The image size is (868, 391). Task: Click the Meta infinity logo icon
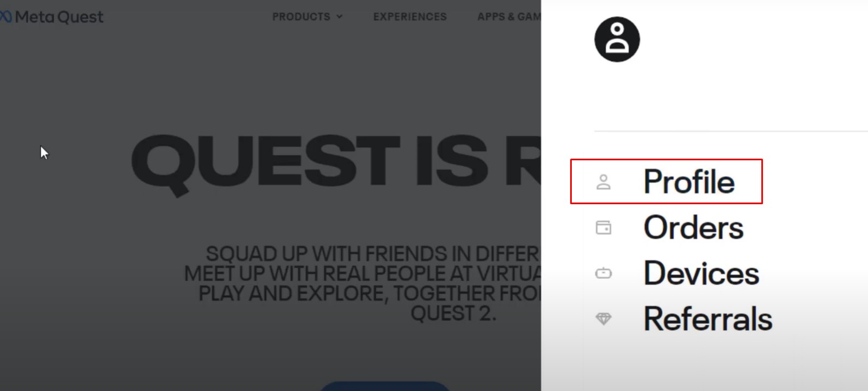(5, 17)
